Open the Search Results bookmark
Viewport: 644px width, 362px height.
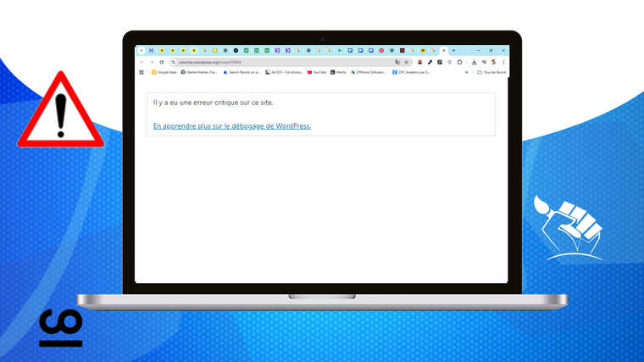[x=241, y=72]
